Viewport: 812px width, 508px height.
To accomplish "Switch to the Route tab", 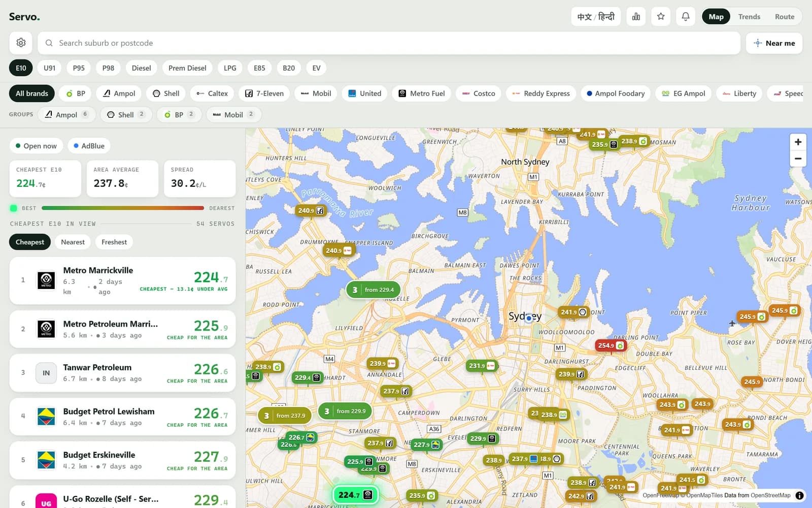I will click(785, 17).
